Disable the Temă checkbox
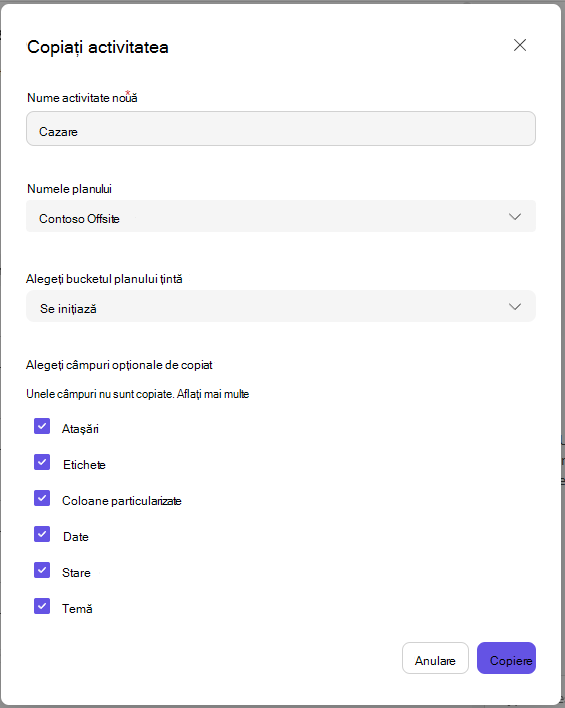The height and width of the screenshot is (708, 565). point(42,606)
